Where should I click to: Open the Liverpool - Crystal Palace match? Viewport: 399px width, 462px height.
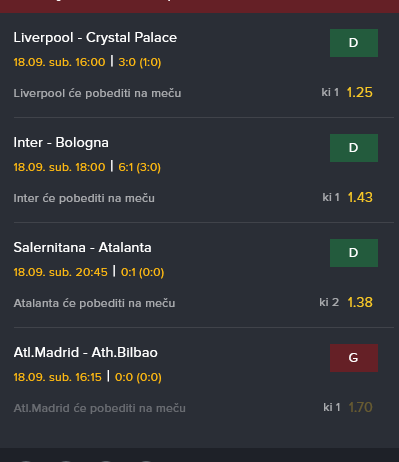[95, 38]
